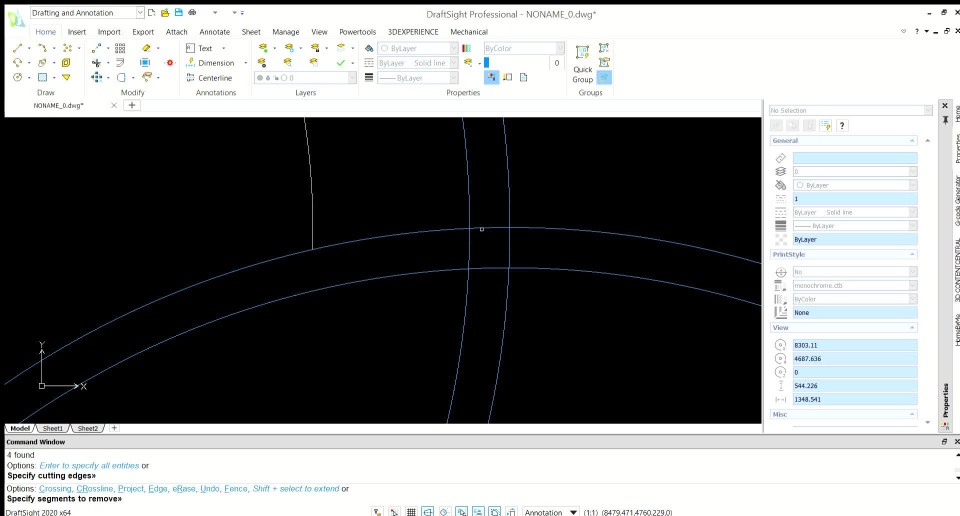Pin the Properties panel

click(945, 119)
